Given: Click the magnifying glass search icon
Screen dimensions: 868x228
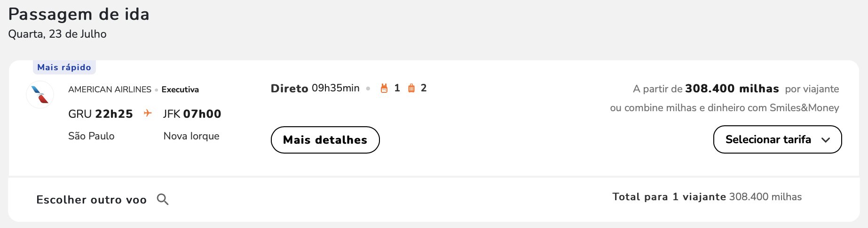Looking at the screenshot, I should point(163,199).
